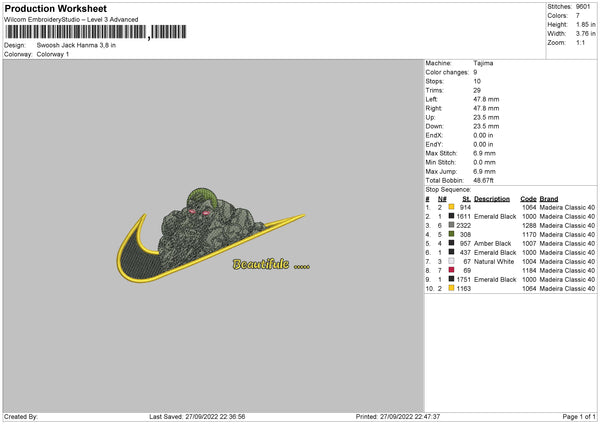
Task: Click 'Natural White' description in row 7
Action: pos(494,261)
